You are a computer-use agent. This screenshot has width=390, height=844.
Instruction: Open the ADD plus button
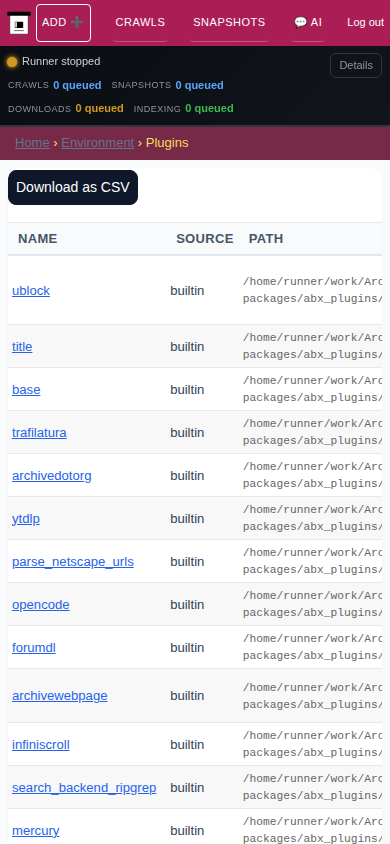[63, 23]
